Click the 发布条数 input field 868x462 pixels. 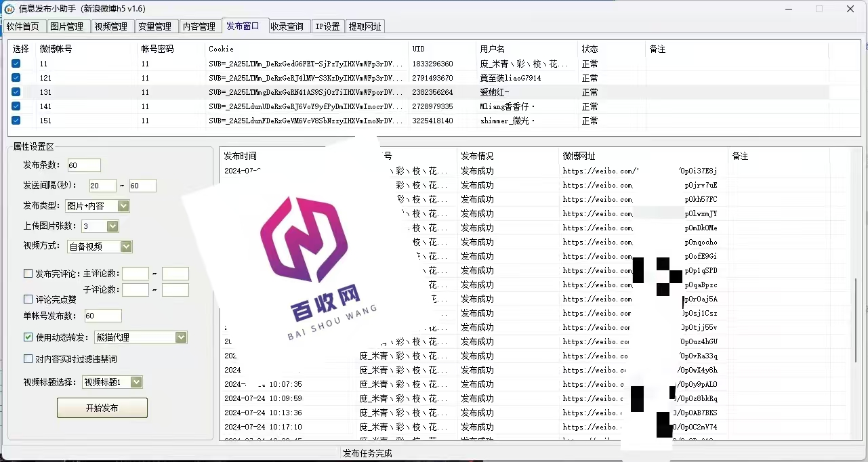coord(84,165)
